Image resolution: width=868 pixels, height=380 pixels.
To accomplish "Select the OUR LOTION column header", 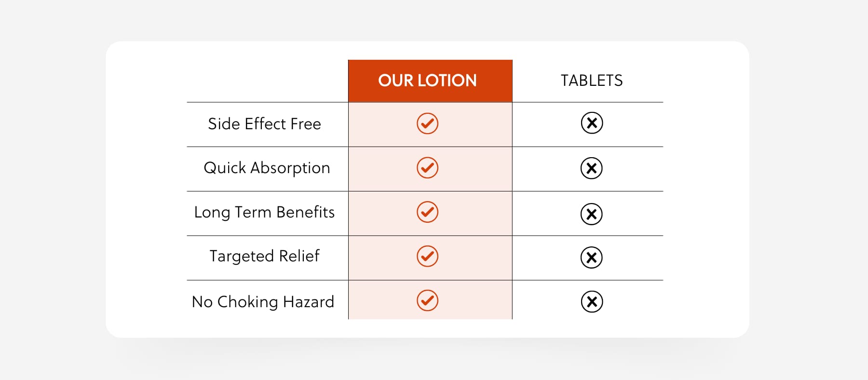I will pos(427,81).
